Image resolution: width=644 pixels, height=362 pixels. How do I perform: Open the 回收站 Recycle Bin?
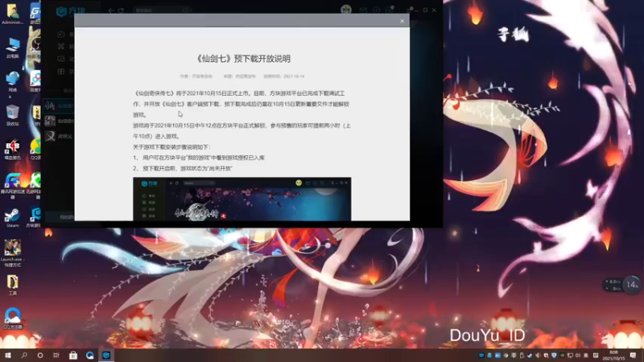point(12,115)
